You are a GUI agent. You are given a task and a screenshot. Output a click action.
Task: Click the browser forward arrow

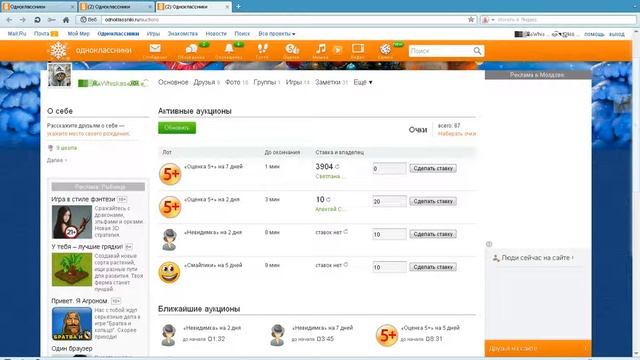click(23, 20)
